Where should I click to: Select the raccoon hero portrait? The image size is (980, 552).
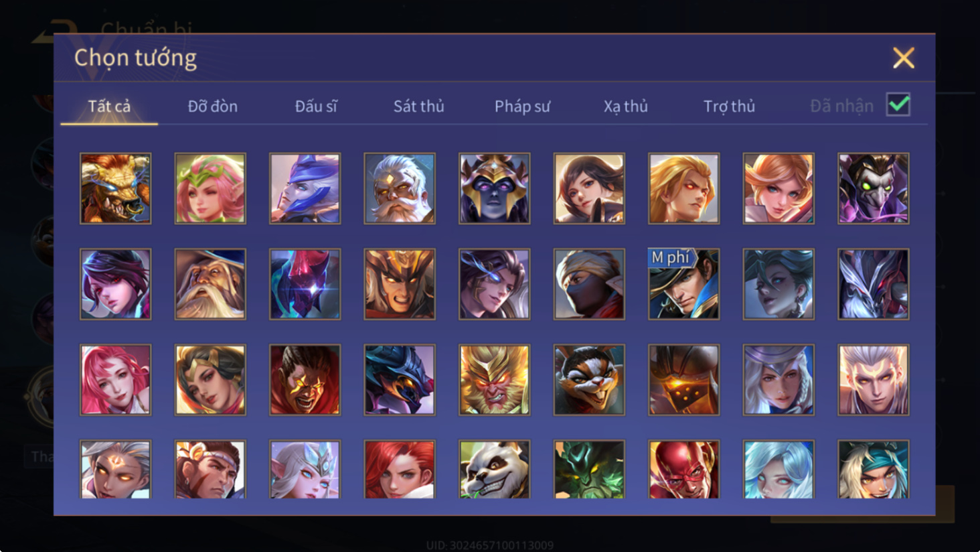coord(589,380)
